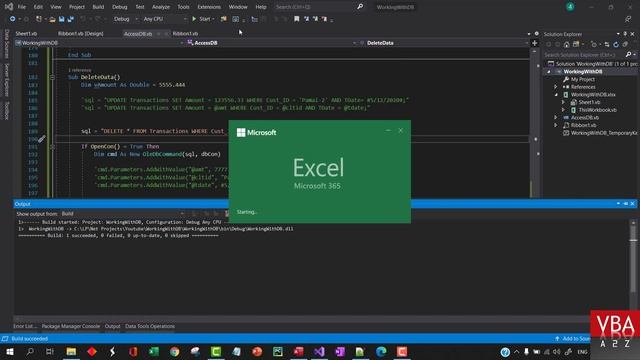Viewport: 640px width, 360px height.
Task: Select AccessDB.vb in Solution Explorer
Action: (x=585, y=118)
